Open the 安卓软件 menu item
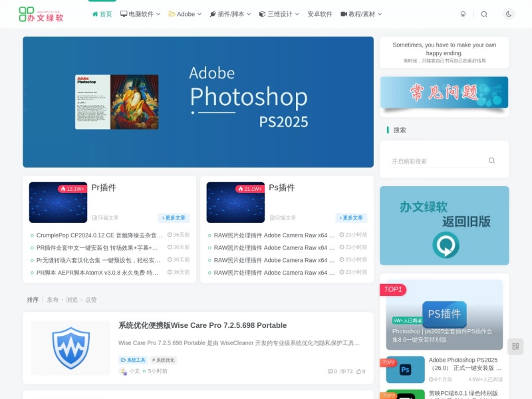The width and height of the screenshot is (532, 399). pos(320,14)
